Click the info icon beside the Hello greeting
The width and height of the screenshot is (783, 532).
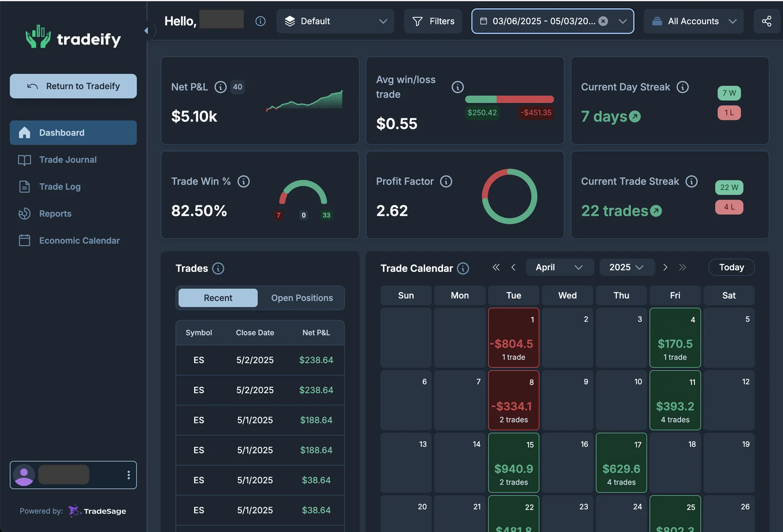[x=260, y=21]
